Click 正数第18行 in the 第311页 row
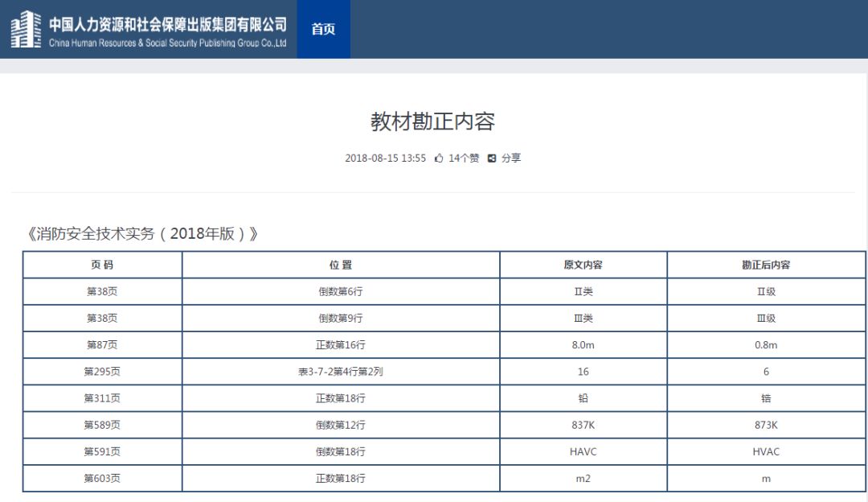This screenshot has width=868, height=502. [x=341, y=398]
